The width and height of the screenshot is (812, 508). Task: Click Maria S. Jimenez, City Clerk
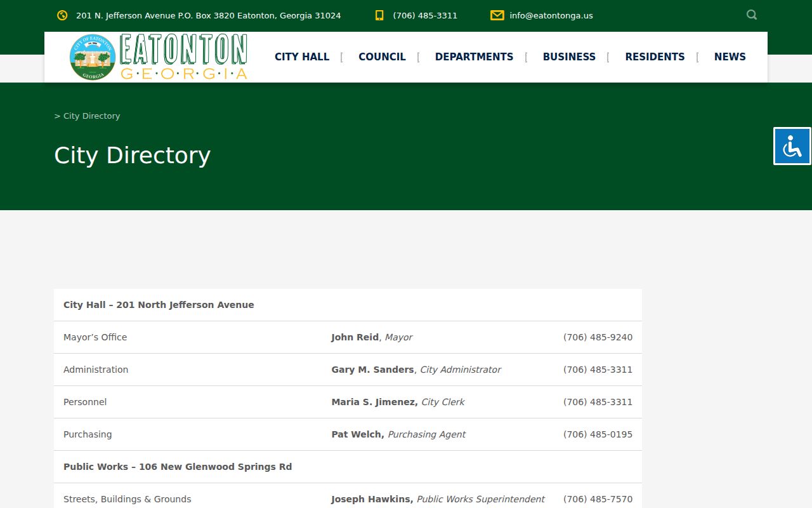[x=398, y=402]
